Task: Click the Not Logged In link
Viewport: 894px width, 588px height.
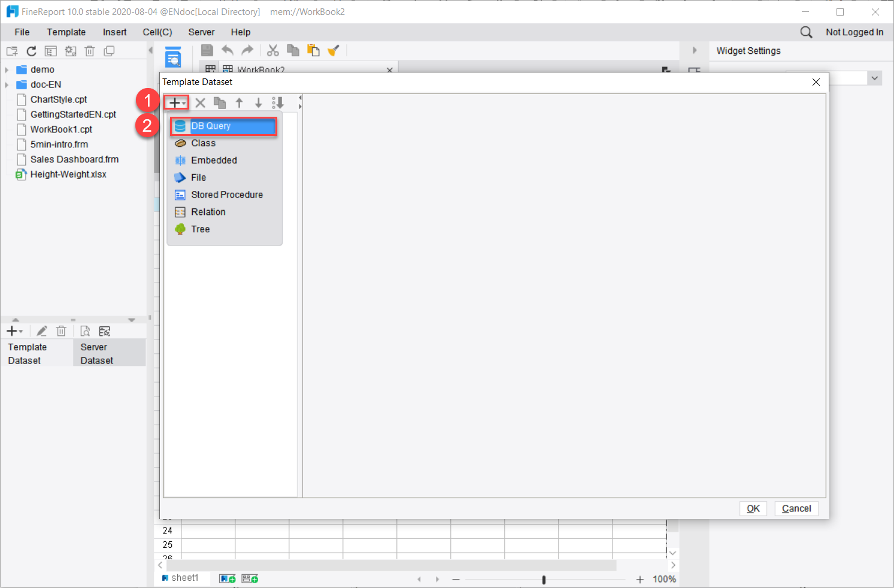Action: 854,32
